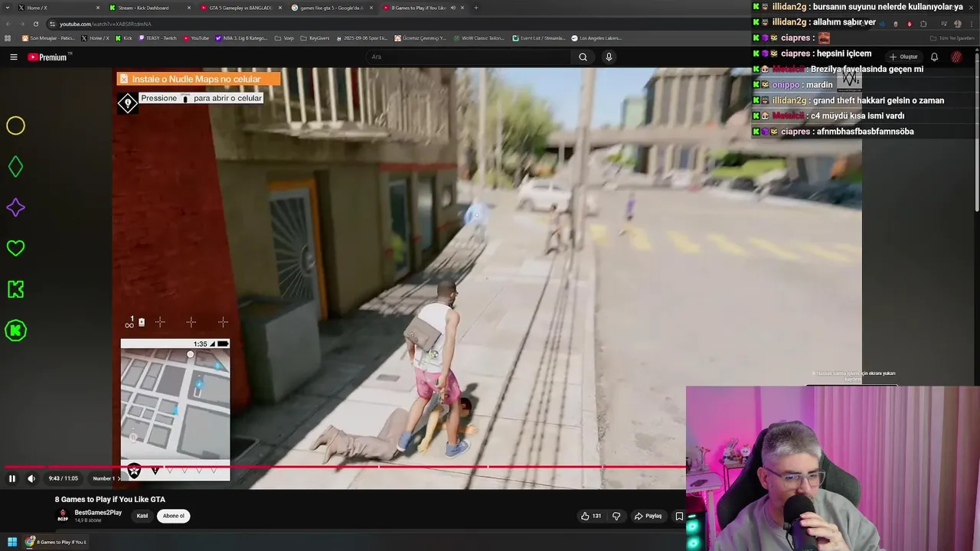The image size is (980, 551).
Task: Dislike the video
Action: pyautogui.click(x=616, y=516)
